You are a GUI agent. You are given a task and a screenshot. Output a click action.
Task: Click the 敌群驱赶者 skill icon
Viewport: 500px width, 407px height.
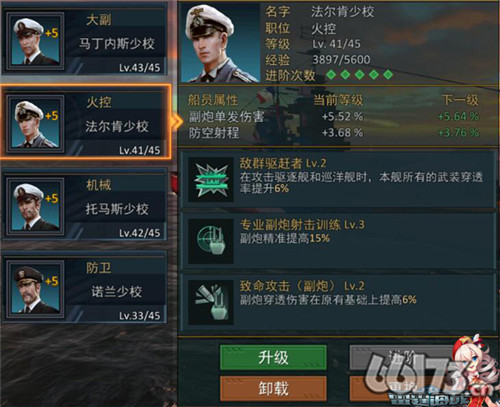point(211,180)
